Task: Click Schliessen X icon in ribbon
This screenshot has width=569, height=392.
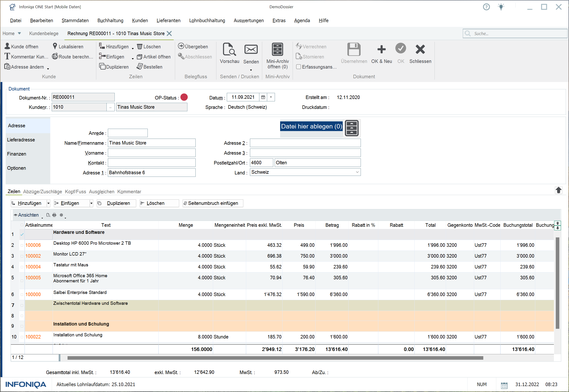Action: pos(420,50)
